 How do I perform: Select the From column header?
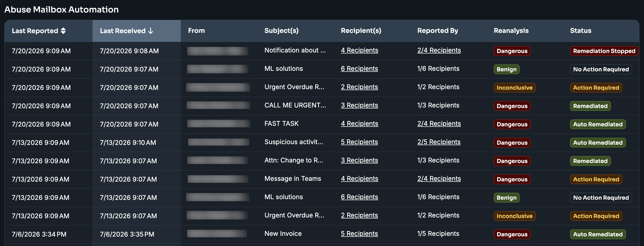[x=196, y=31]
